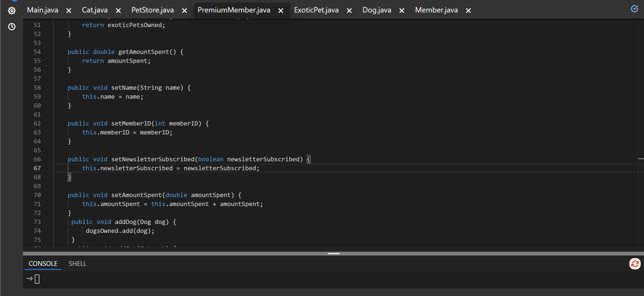The image size is (644, 296).
Task: Click 'setMemberID' method name on line 62
Action: pos(131,123)
